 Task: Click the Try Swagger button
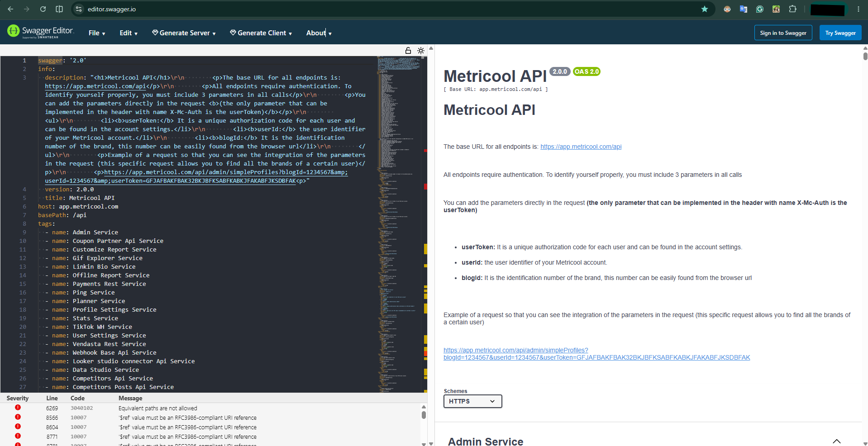coord(840,33)
